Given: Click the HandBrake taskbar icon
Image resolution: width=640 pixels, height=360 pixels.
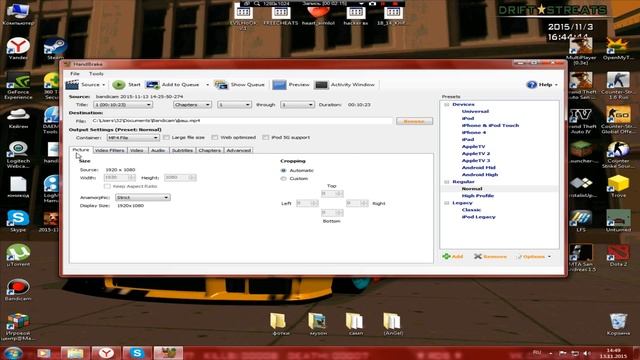Looking at the screenshot, I should pos(168,353).
